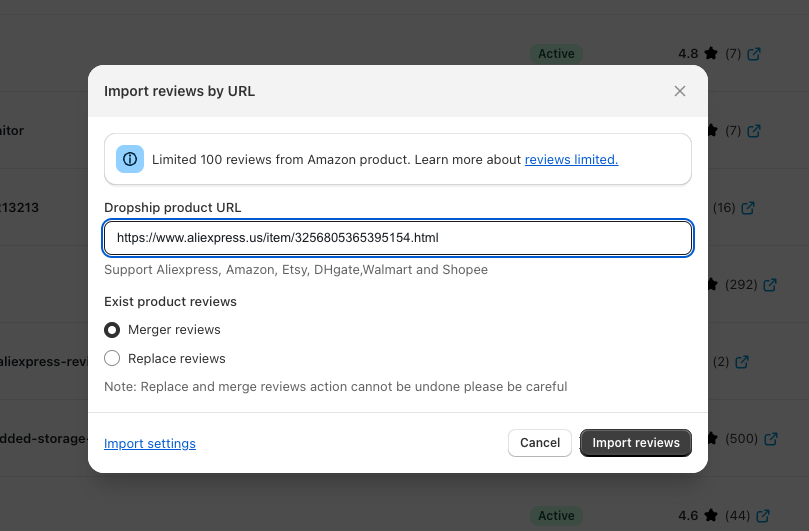Image resolution: width=809 pixels, height=531 pixels.
Task: Open the external link icon beside the second (7) rating
Action: pyautogui.click(x=754, y=131)
